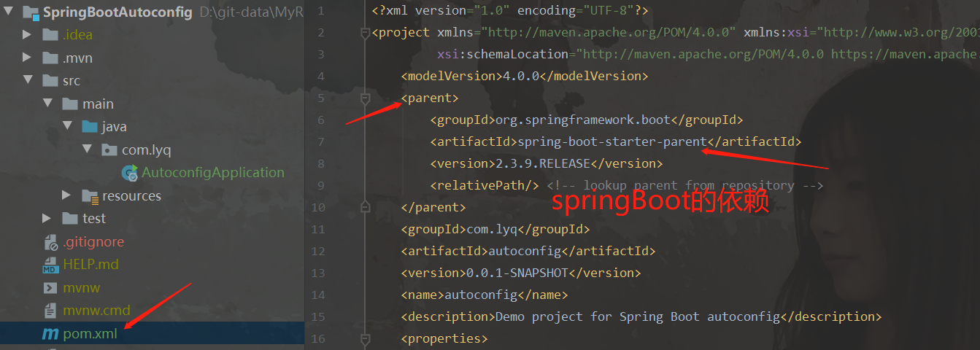Click the .gitignore file icon
Screen dimensions: 980x350
pos(50,241)
